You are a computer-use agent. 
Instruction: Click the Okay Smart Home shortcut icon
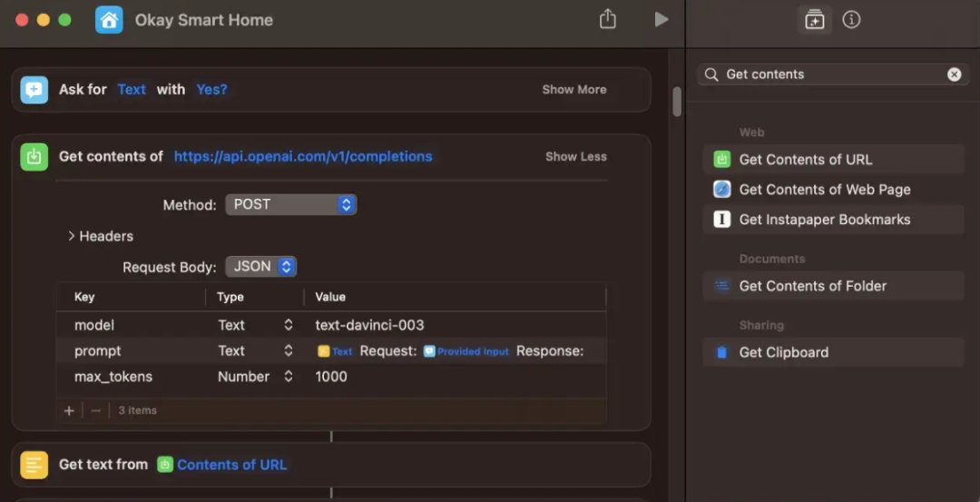point(109,20)
